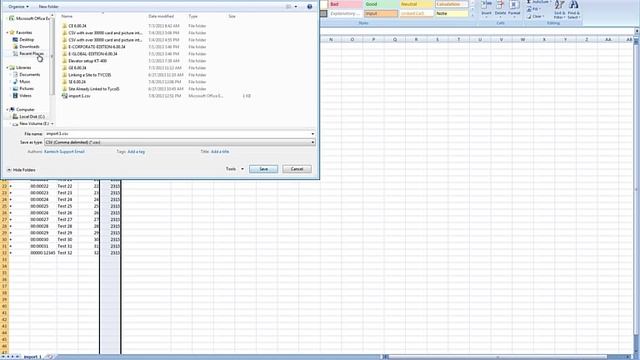Click the Add a tag link
Viewport: 640px width, 360px height.
click(x=136, y=152)
